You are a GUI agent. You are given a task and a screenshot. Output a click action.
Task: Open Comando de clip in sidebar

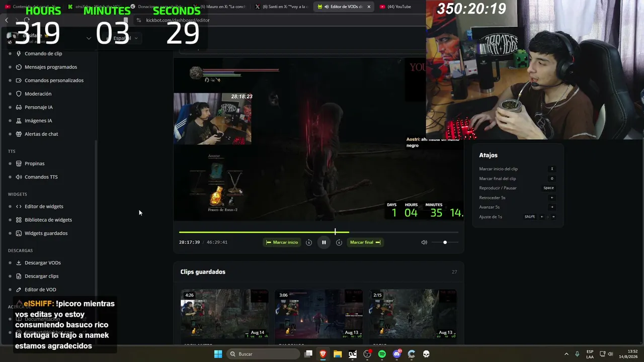[x=43, y=53]
